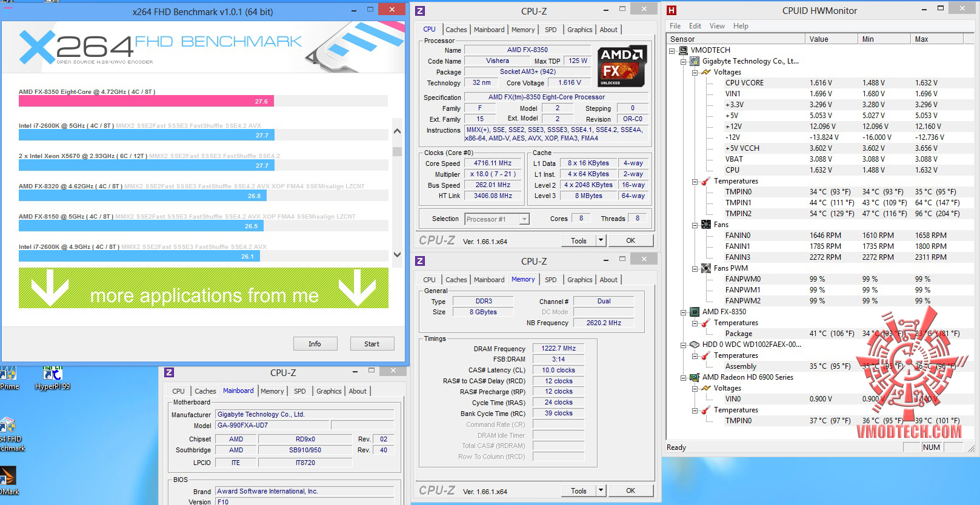Image resolution: width=980 pixels, height=505 pixels.
Task: Click the Value column header
Action: [832, 39]
